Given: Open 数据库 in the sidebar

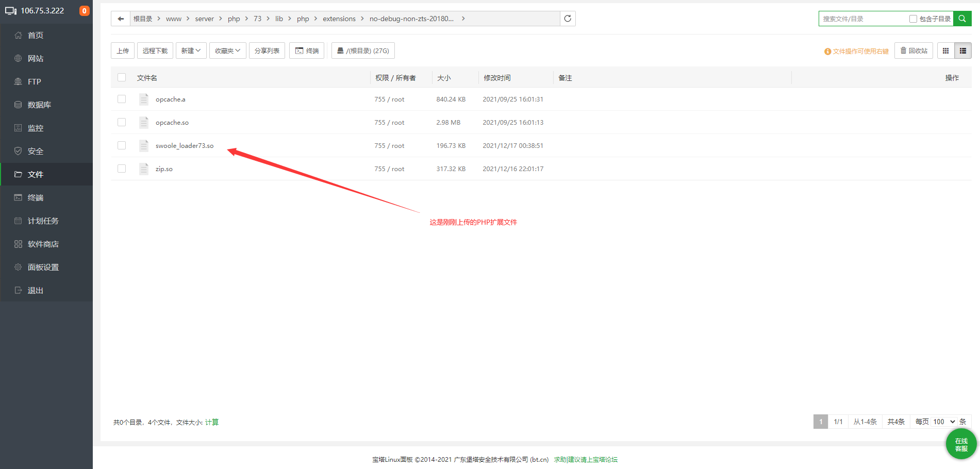Looking at the screenshot, I should (39, 105).
